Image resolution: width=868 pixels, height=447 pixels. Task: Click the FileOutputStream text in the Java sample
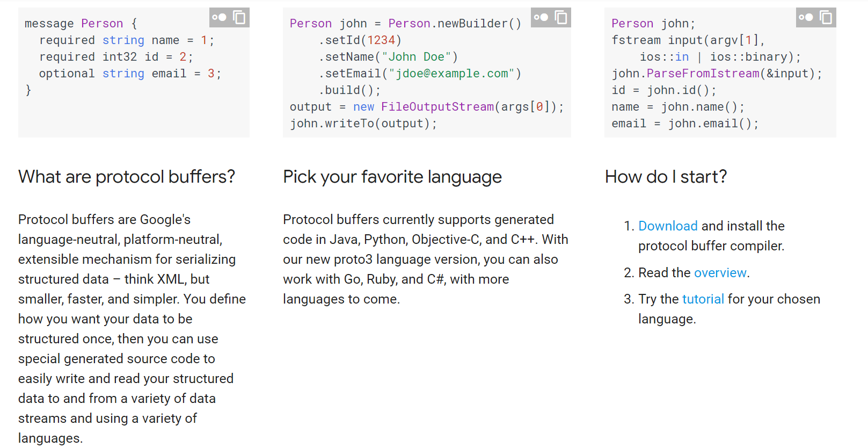tap(437, 107)
